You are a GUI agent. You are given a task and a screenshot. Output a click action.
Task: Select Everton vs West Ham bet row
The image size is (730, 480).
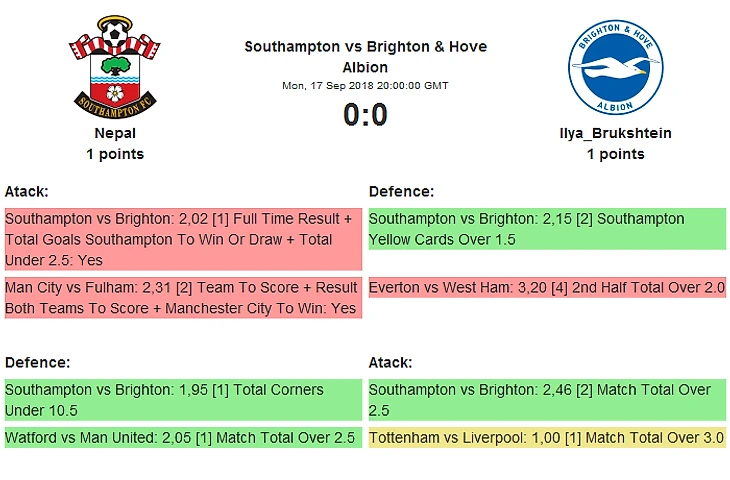(x=547, y=288)
